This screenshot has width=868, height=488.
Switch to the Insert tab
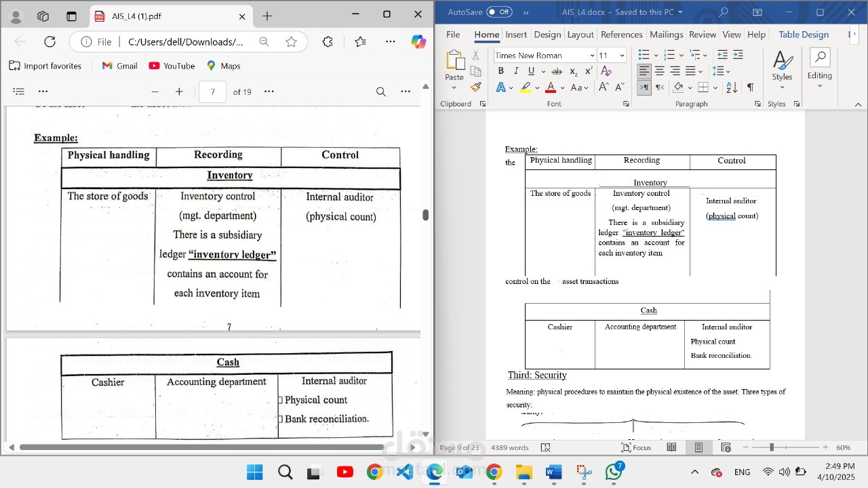[516, 35]
